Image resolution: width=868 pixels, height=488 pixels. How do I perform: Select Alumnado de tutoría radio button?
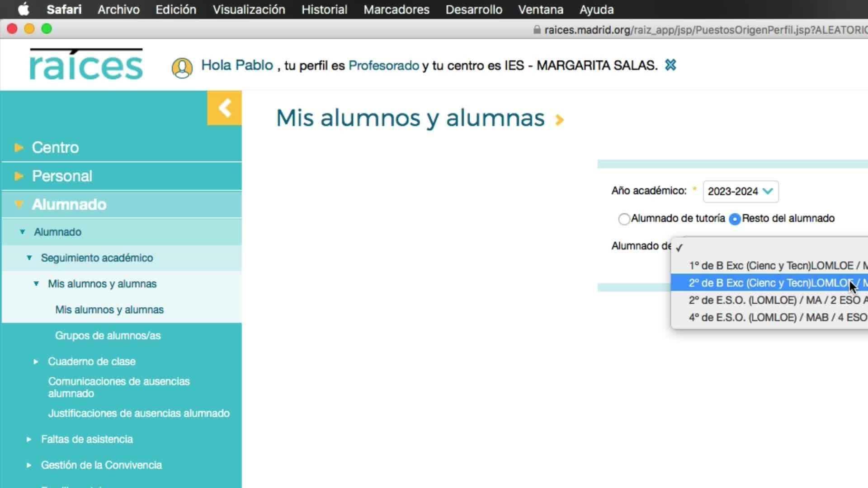click(x=624, y=219)
